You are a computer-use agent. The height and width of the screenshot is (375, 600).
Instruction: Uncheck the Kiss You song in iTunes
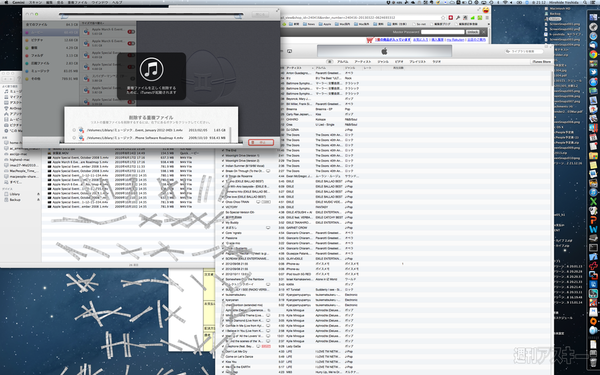(223, 362)
